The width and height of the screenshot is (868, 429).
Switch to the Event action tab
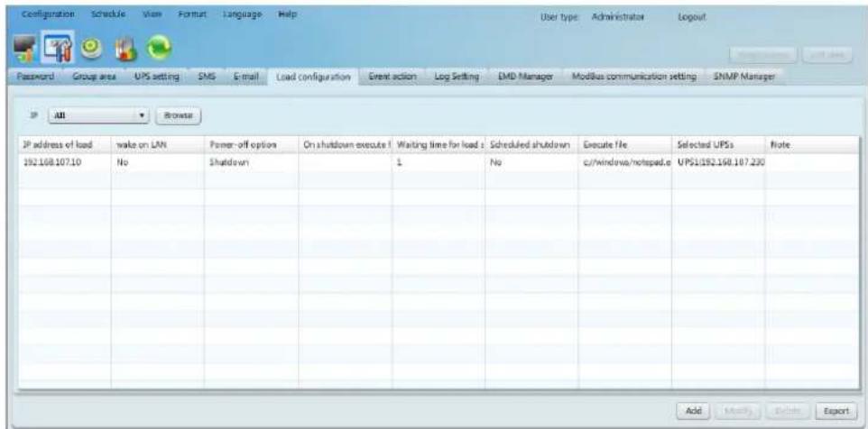394,78
